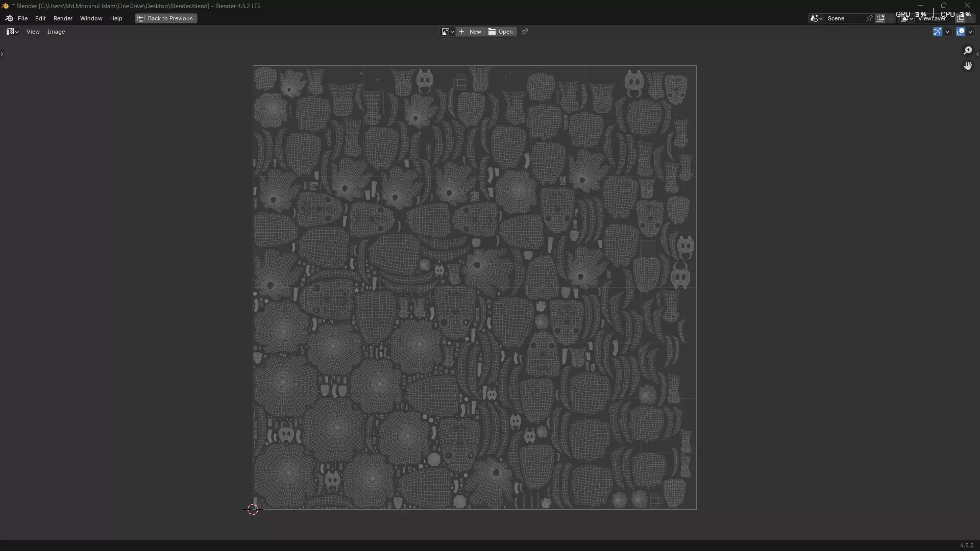Toggle the gizmo display button
Image resolution: width=980 pixels, height=551 pixels.
pos(938,32)
